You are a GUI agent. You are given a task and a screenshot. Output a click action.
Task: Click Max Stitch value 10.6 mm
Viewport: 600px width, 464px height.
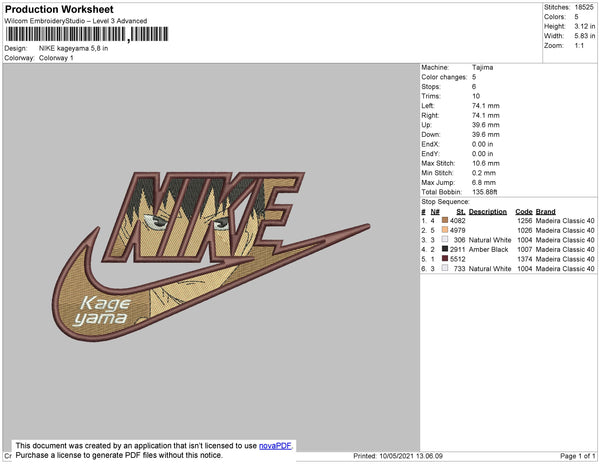pos(486,163)
